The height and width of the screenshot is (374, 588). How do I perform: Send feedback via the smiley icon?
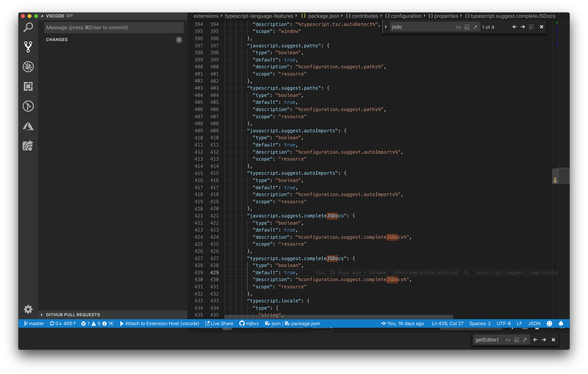pos(549,323)
